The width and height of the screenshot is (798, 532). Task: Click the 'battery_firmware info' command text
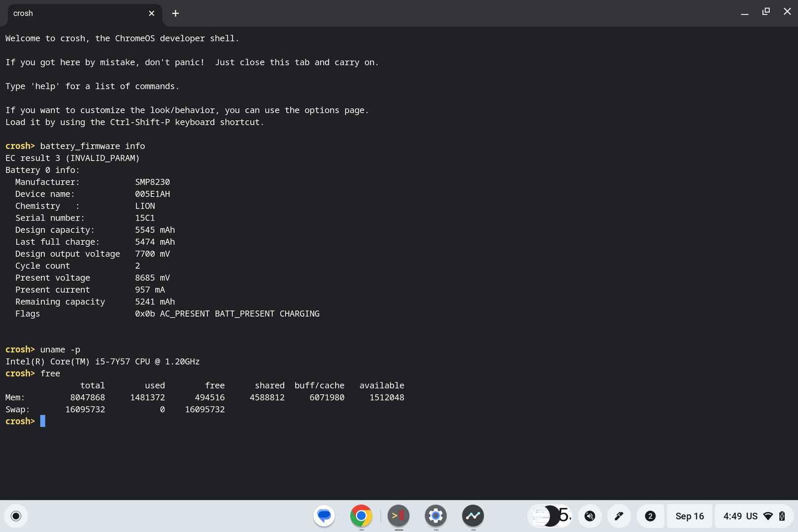(x=93, y=146)
